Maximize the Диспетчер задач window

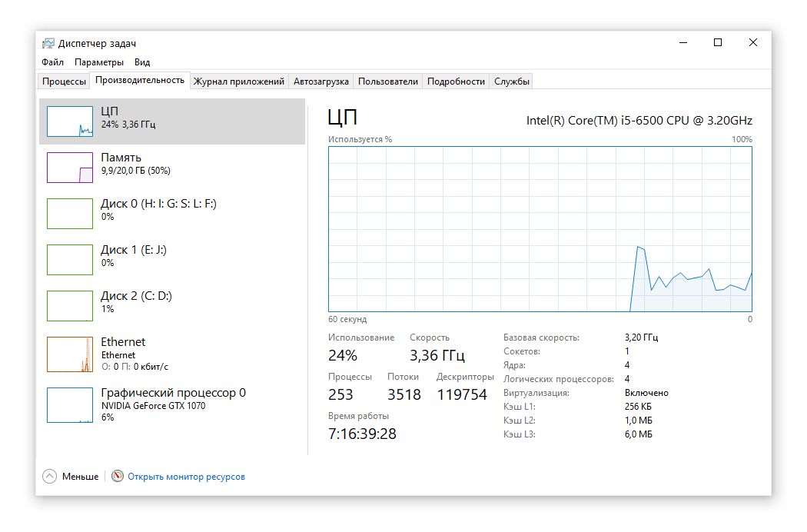click(718, 43)
